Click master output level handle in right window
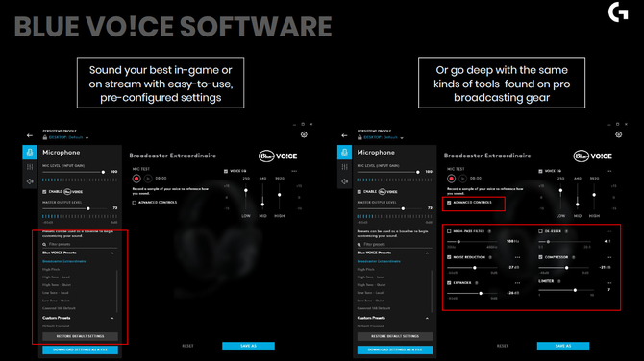The width and height of the screenshot is (644, 361). [403, 208]
